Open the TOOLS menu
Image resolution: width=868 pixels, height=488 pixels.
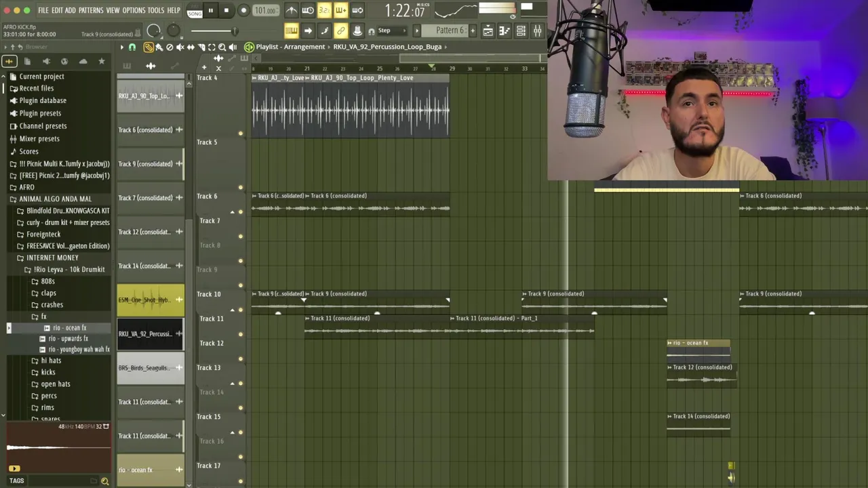(156, 10)
